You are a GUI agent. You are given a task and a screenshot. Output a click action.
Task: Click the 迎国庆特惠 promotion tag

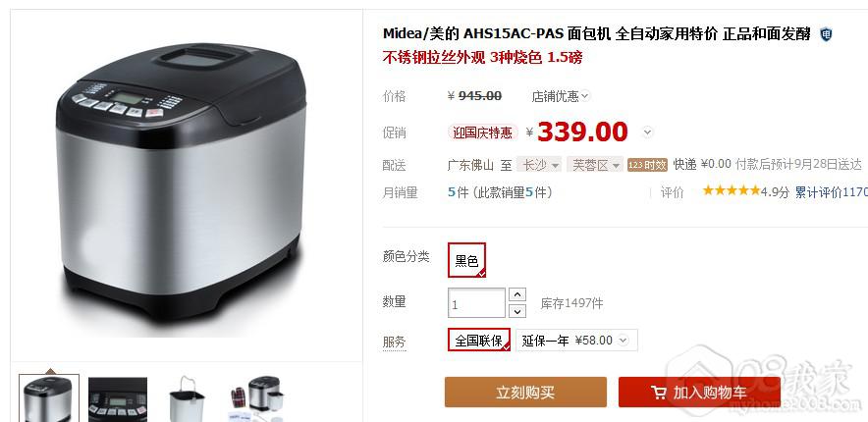(483, 132)
